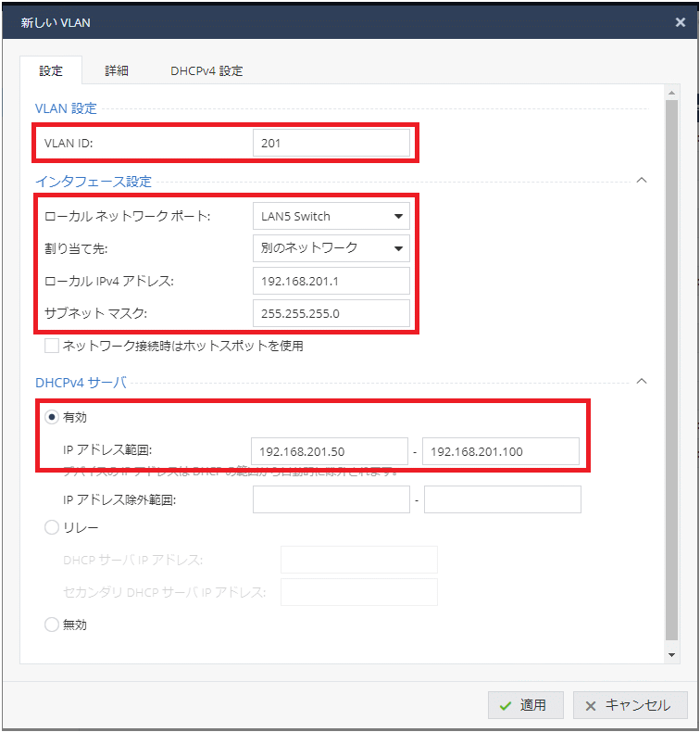Viewport: 700px width, 732px height.
Task: Select the 設定 tab
Action: coord(51,70)
